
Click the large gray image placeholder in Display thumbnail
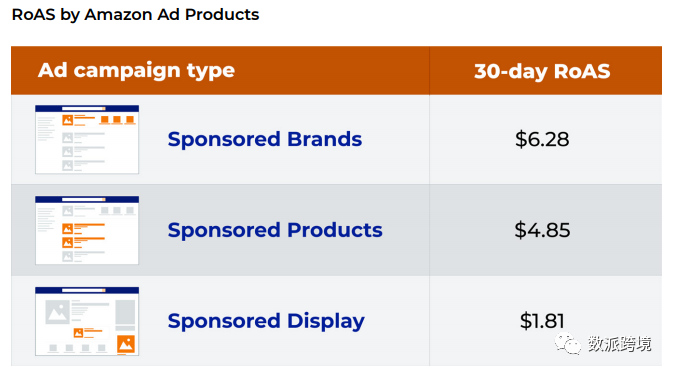coord(58,312)
